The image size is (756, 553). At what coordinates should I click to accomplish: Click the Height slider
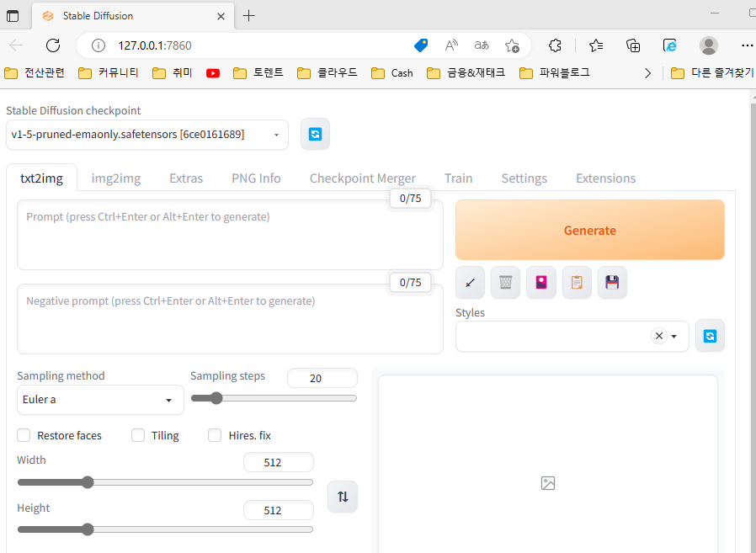(x=165, y=529)
